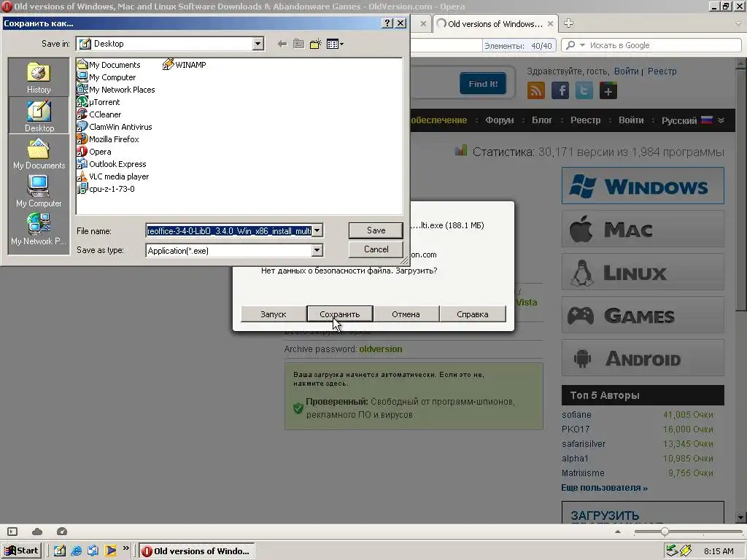Toggle Opera panels button in status bar

pos(12,532)
